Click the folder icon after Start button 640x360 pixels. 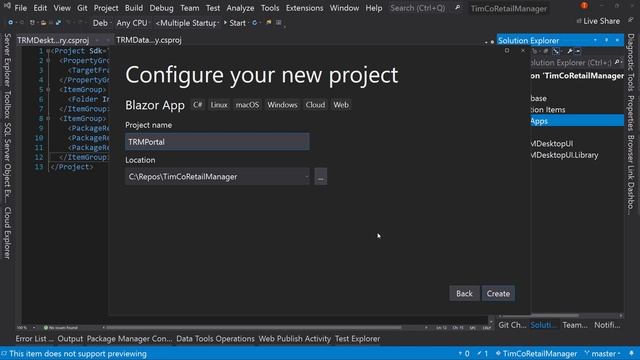coord(269,23)
